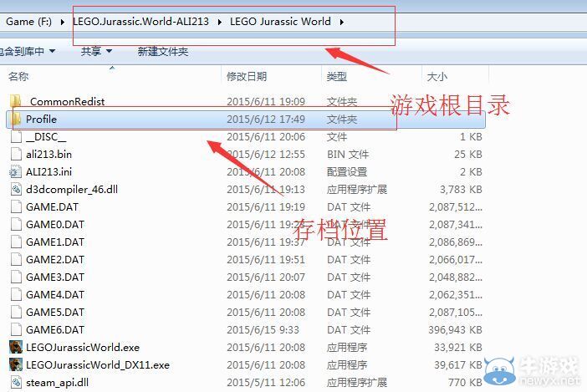This screenshot has height=392, width=587.
Task: Click the GAME1.DAT file icon
Action: coord(16,242)
